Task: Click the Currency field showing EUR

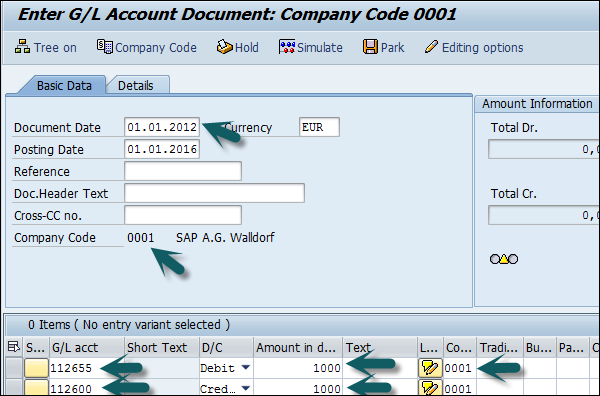Action: click(x=319, y=127)
